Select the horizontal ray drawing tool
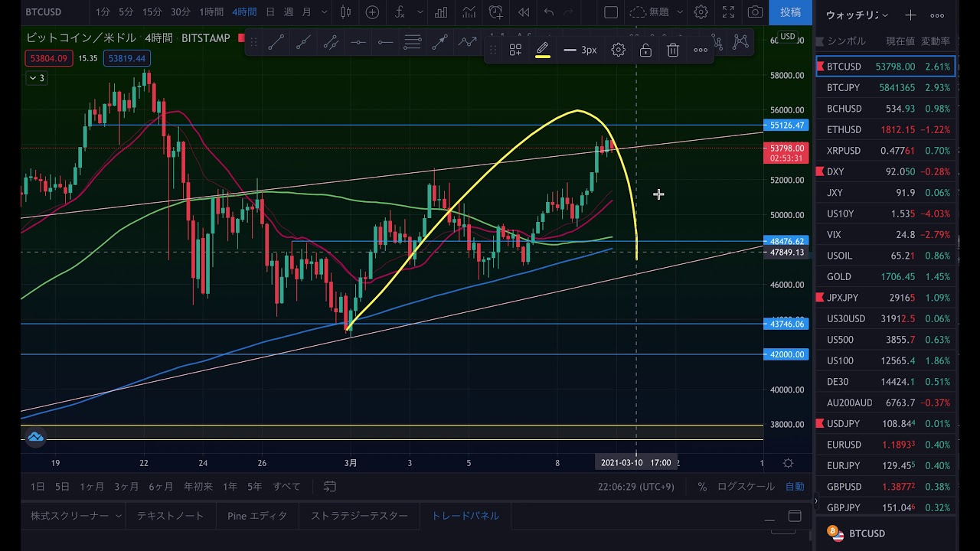This screenshot has height=551, width=980. pyautogui.click(x=385, y=43)
